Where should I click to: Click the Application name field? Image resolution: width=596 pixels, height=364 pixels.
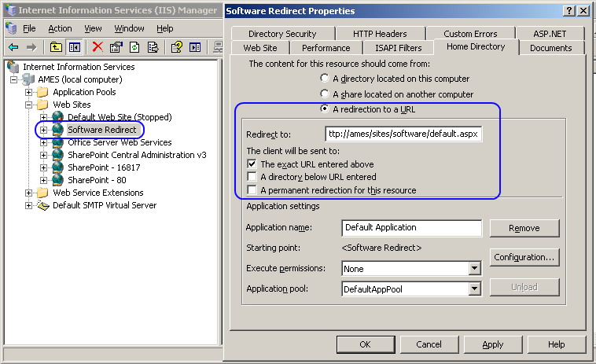click(x=412, y=227)
